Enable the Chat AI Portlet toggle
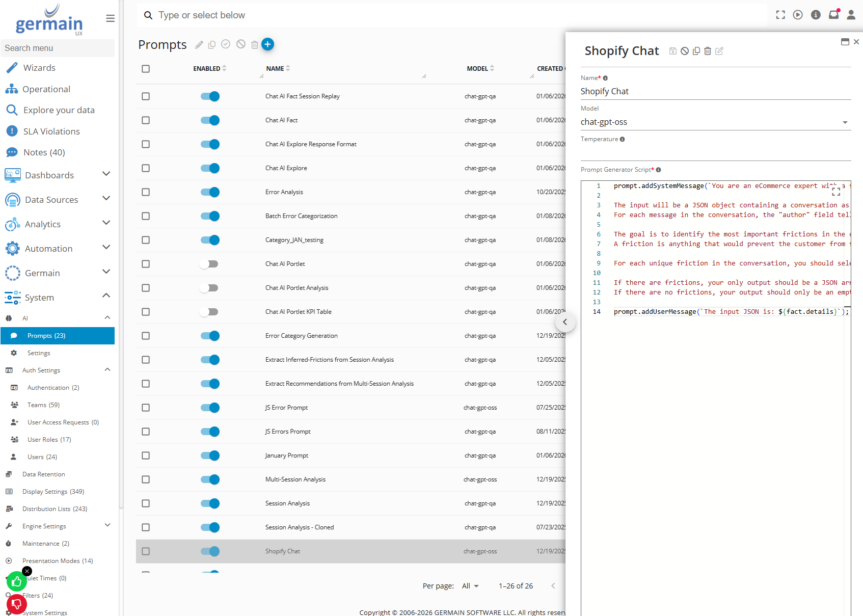This screenshot has height=616, width=863. point(209,264)
